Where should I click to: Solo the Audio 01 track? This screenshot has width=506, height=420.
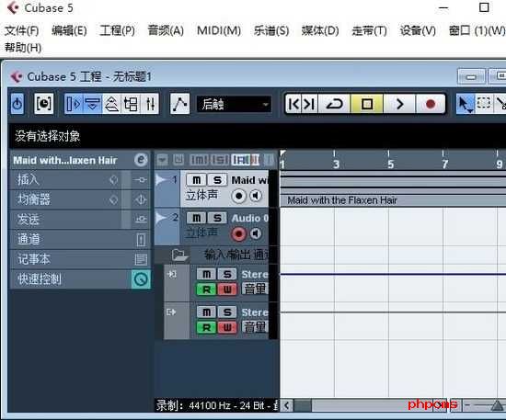click(x=217, y=218)
